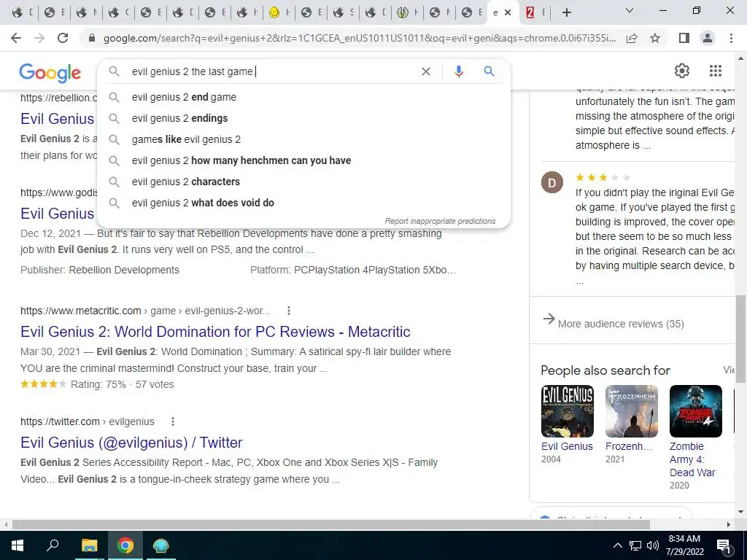
Task: Open a new browser tab
Action: pyautogui.click(x=566, y=13)
